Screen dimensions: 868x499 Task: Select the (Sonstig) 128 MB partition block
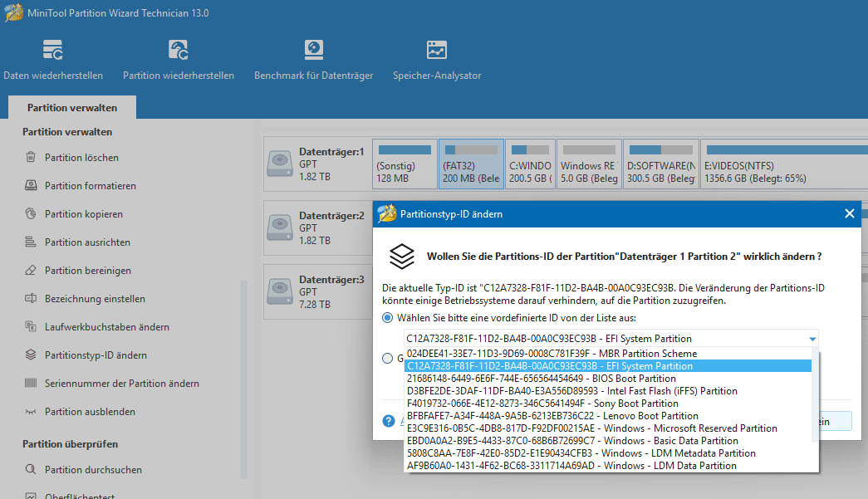(405, 164)
